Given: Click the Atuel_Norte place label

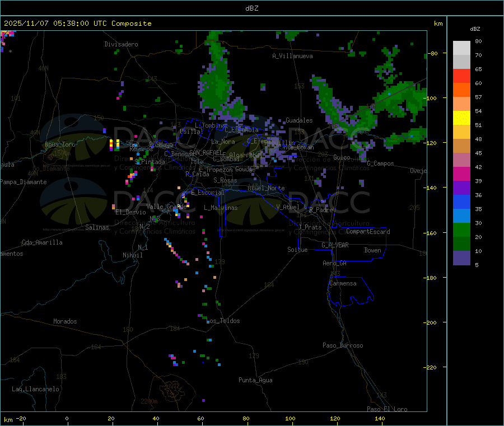Looking at the screenshot, I should (266, 188).
